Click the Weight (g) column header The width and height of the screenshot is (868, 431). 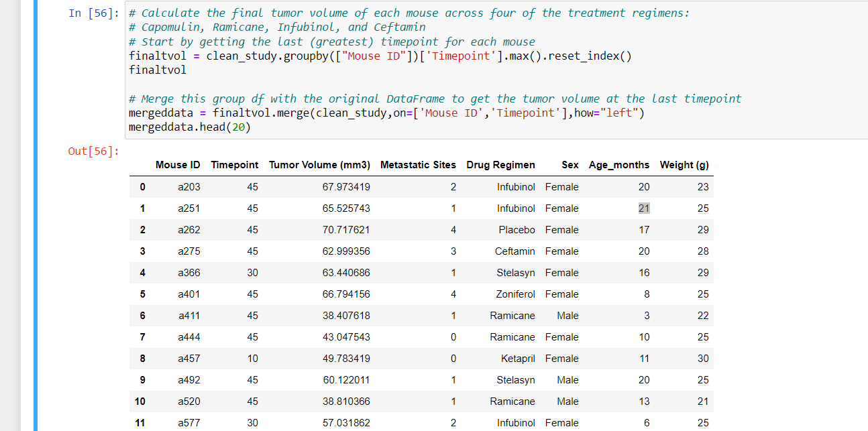(x=684, y=165)
